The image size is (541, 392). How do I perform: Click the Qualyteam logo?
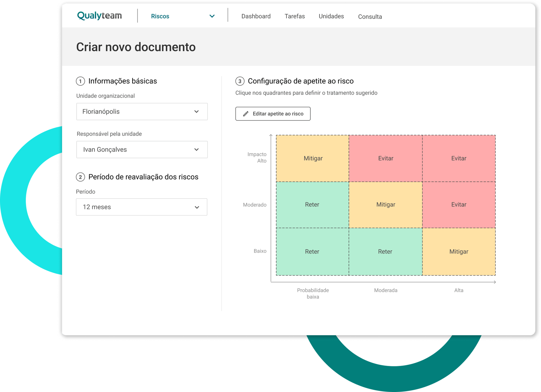coord(99,16)
